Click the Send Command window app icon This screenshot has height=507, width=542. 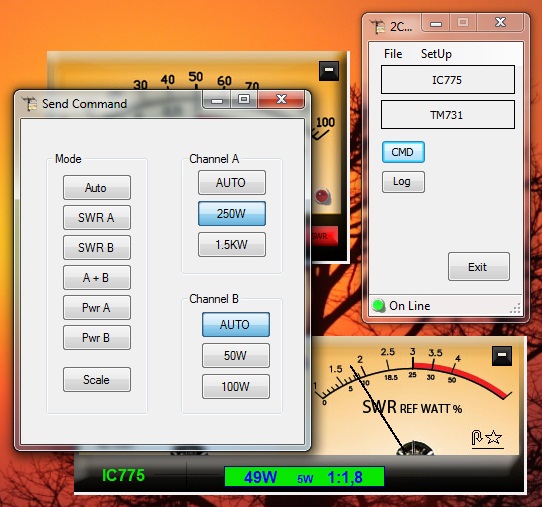coord(29,104)
